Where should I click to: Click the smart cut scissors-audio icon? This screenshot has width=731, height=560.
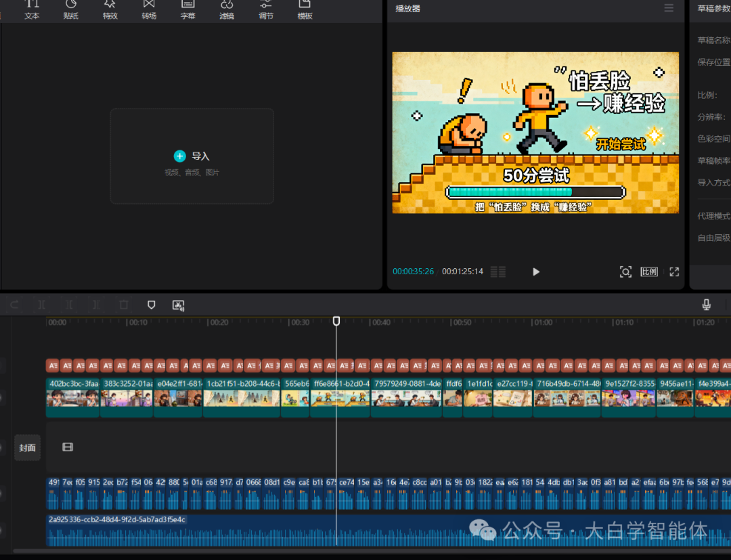click(x=178, y=305)
